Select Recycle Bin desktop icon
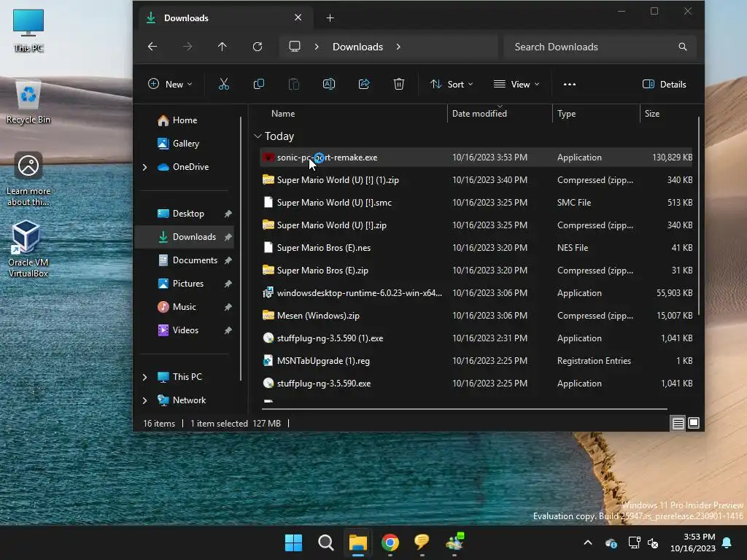The height and width of the screenshot is (560, 747). (x=28, y=103)
